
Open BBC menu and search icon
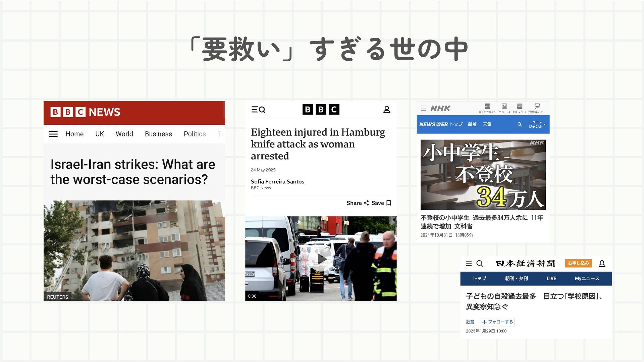[258, 110]
